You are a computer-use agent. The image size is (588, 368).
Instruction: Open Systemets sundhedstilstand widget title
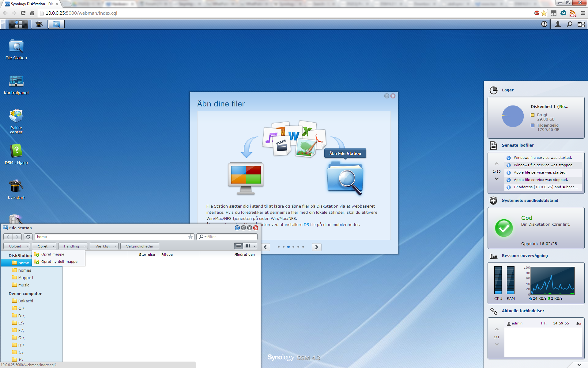tap(530, 201)
